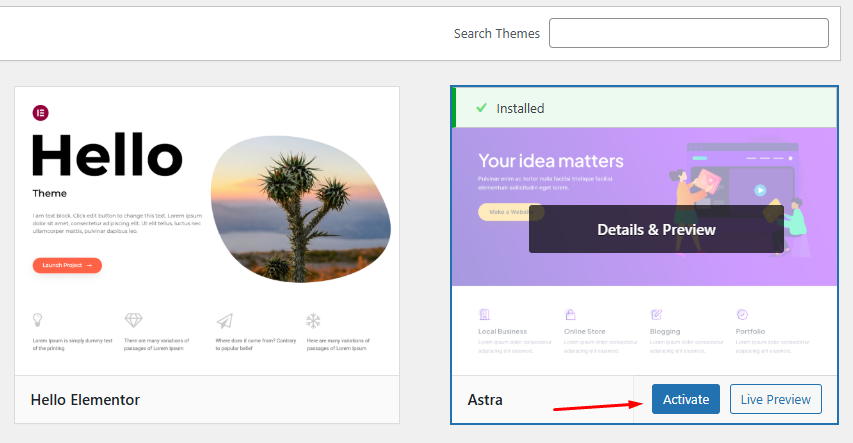Screen dimensions: 853x443
Task: Click the Elementor logo icon in Hello thumbnail
Action: (41, 112)
